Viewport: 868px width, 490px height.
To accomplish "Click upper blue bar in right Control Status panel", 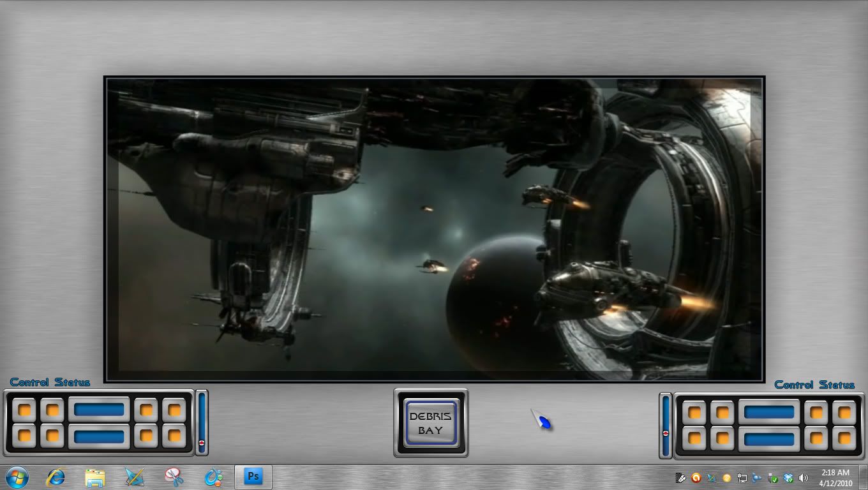I will [x=770, y=412].
